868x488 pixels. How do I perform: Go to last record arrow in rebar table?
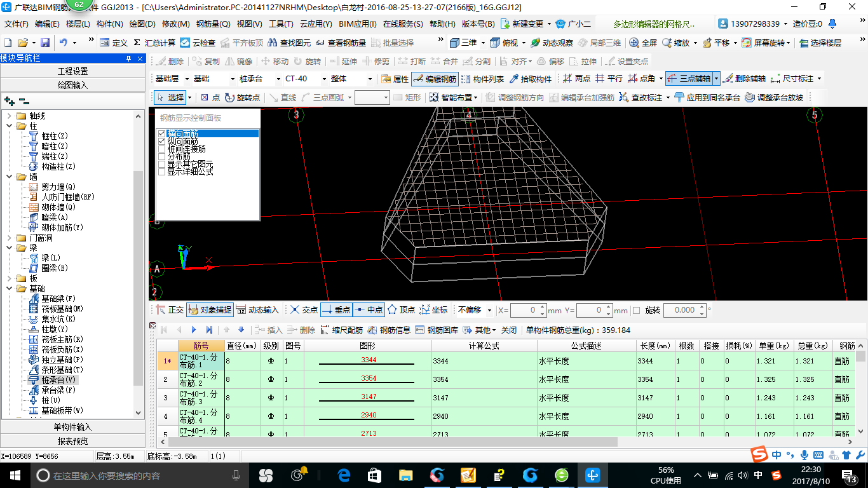(x=209, y=330)
